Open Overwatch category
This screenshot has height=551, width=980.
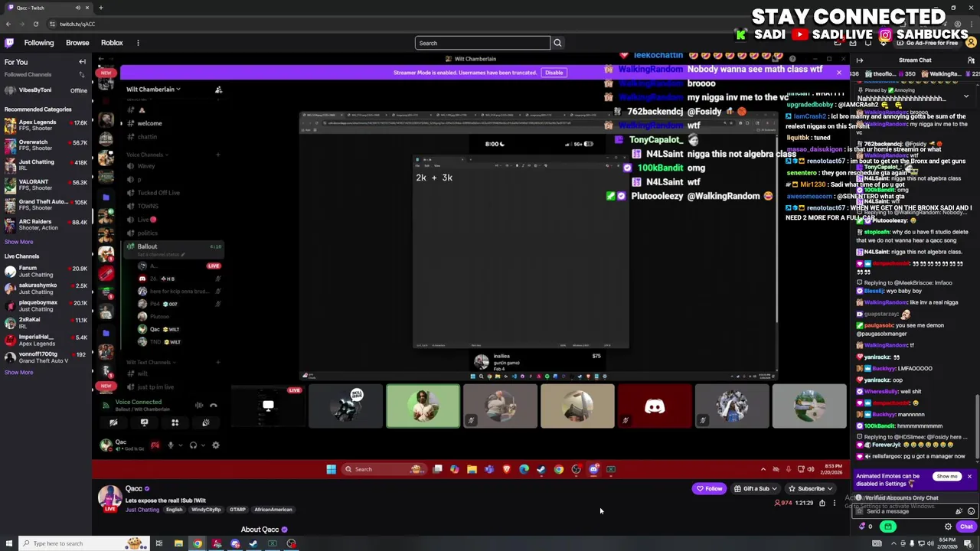pos(46,145)
